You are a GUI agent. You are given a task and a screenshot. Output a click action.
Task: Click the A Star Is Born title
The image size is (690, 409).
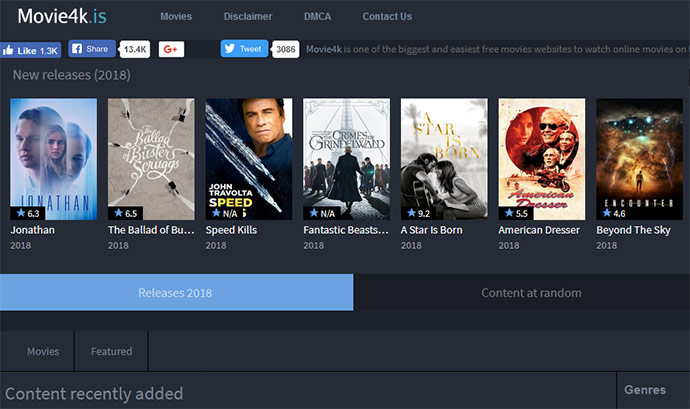pos(432,230)
